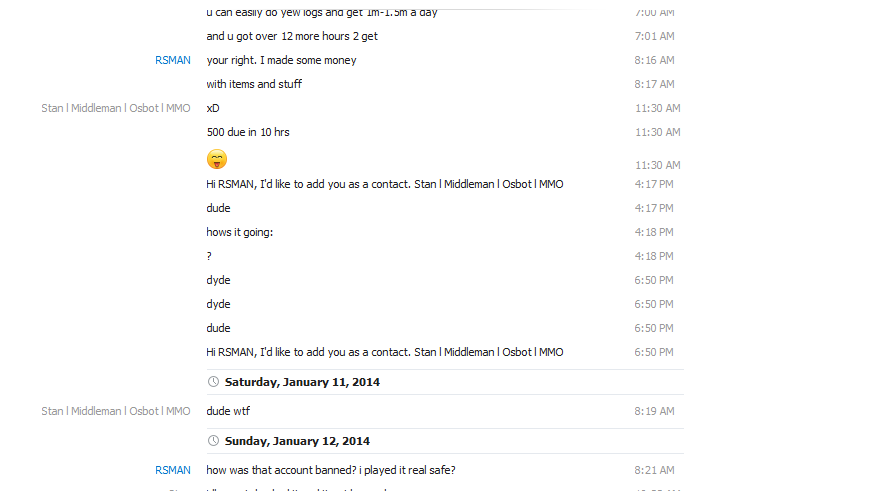Click the 7:01 AM timestamp
Viewport: 888px width, 494px height.
(654, 36)
